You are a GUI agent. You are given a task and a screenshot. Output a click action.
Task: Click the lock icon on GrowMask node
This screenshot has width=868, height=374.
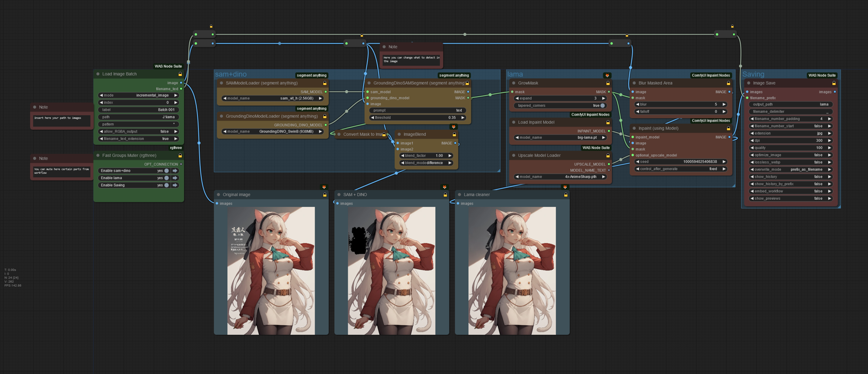[608, 84]
